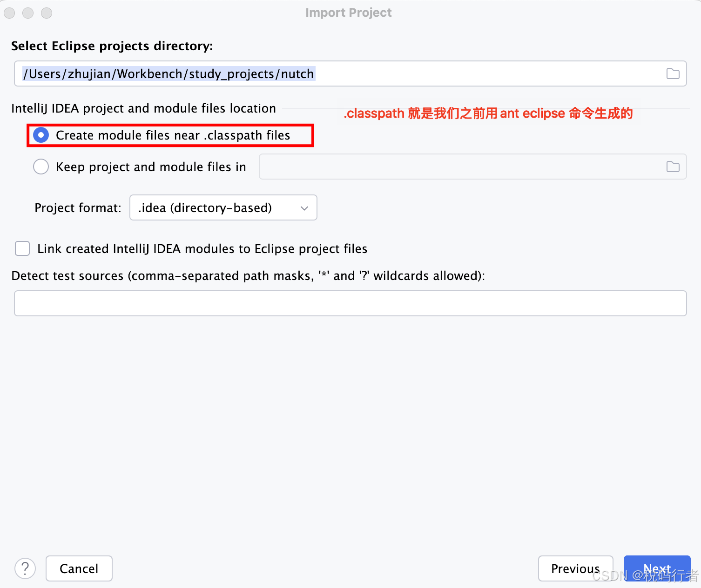Go back with the Previous button
701x588 pixels.
(575, 568)
